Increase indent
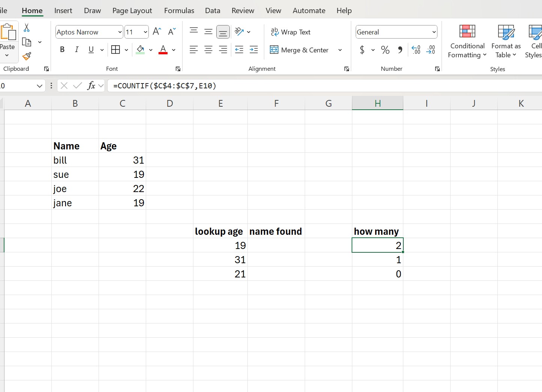542x392 pixels. coord(254,49)
